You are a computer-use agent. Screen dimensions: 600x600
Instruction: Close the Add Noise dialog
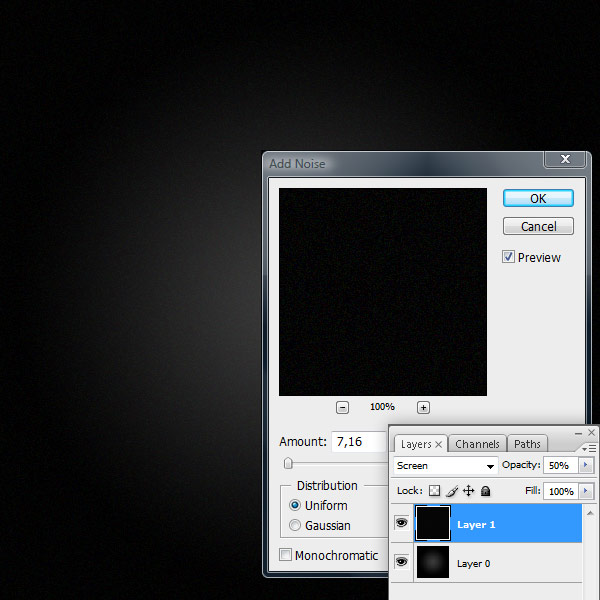click(565, 159)
